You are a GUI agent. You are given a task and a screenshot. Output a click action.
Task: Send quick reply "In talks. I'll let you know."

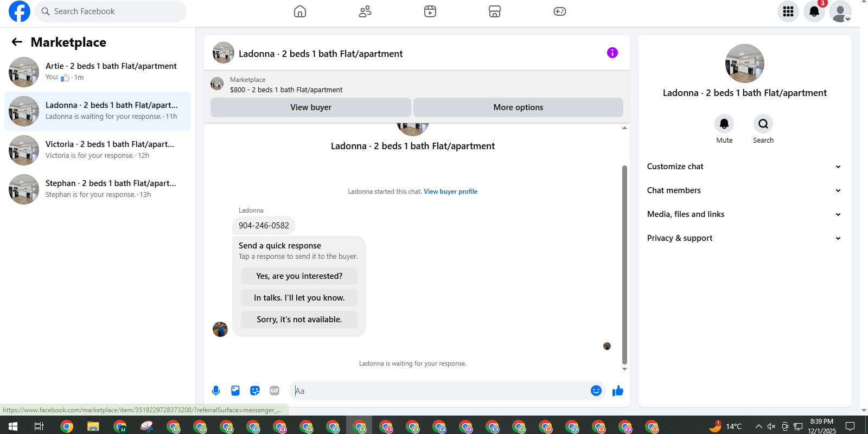[299, 298]
